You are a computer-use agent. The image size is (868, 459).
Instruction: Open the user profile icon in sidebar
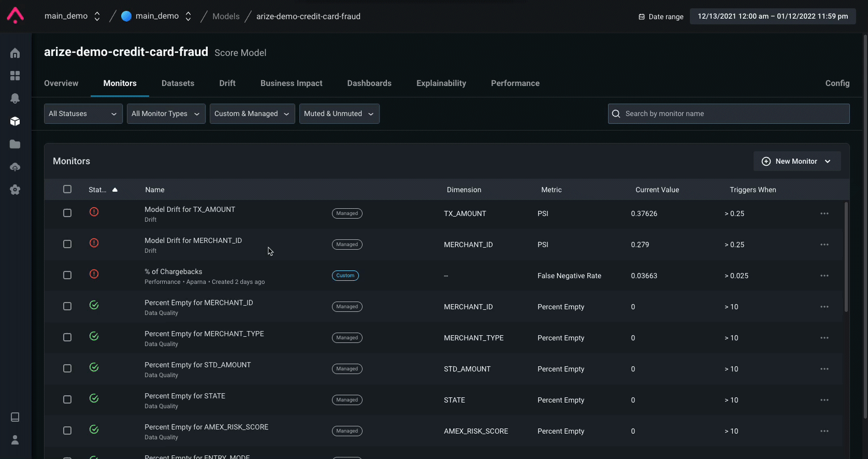click(15, 440)
